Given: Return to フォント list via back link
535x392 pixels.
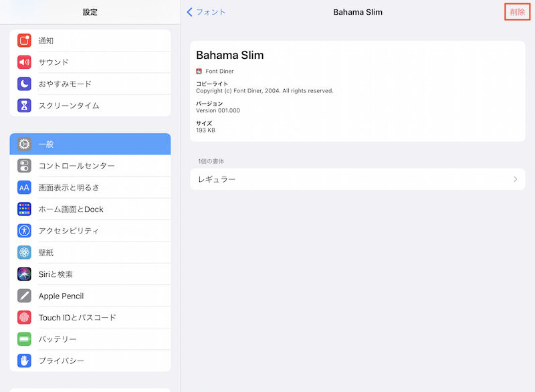Looking at the screenshot, I should (206, 12).
